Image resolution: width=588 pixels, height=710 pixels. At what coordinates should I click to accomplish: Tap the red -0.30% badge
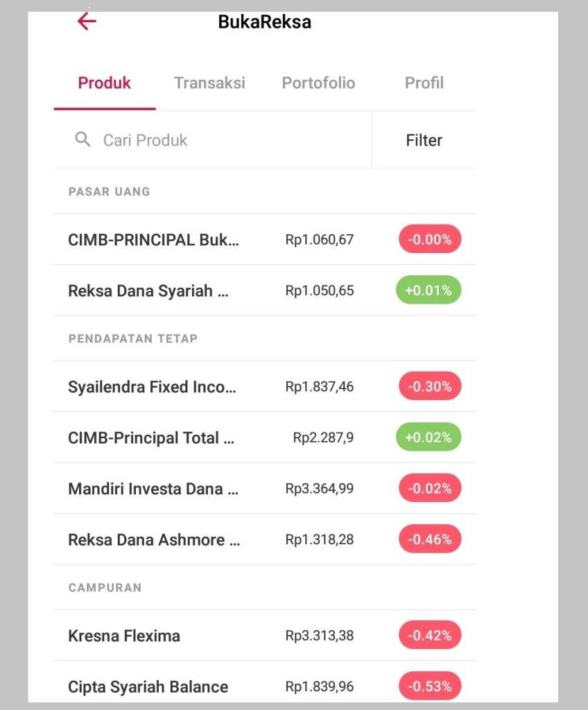(x=430, y=386)
